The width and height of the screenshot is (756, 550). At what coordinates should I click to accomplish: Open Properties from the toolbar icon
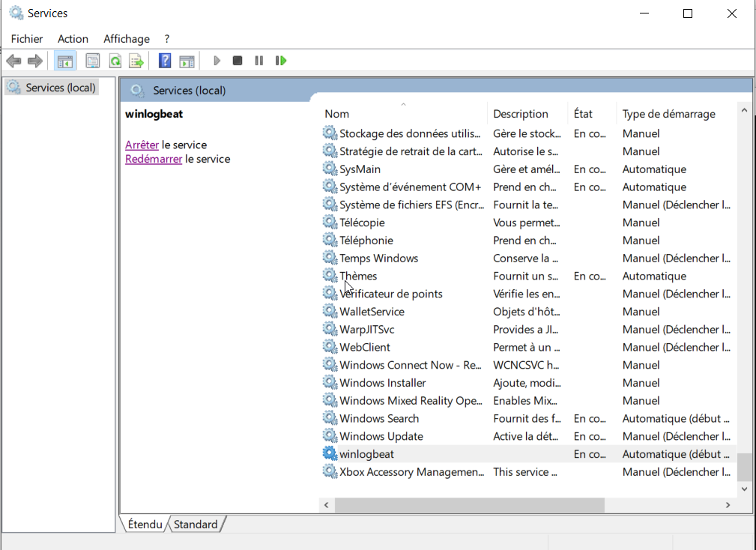click(x=92, y=61)
